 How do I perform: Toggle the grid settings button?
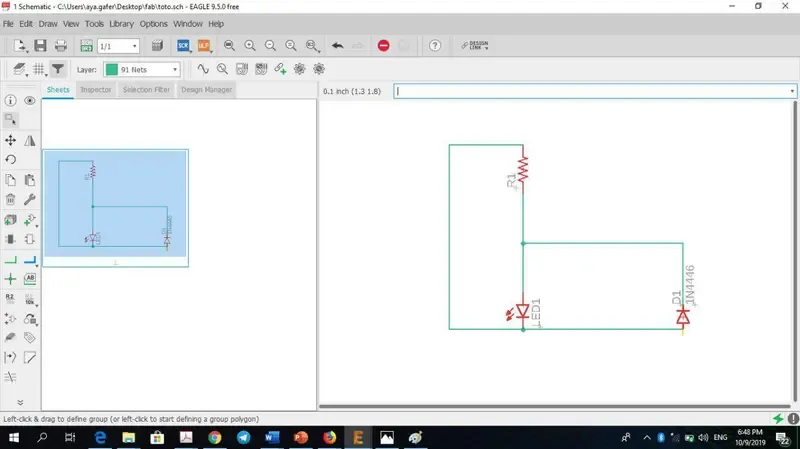39,69
